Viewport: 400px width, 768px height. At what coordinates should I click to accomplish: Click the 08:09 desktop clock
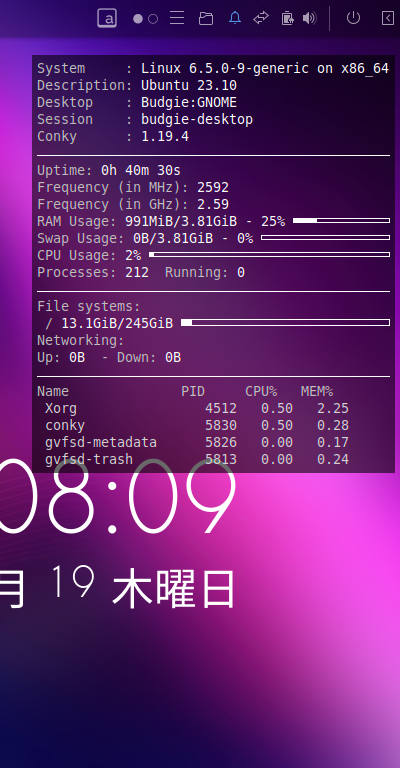118,497
